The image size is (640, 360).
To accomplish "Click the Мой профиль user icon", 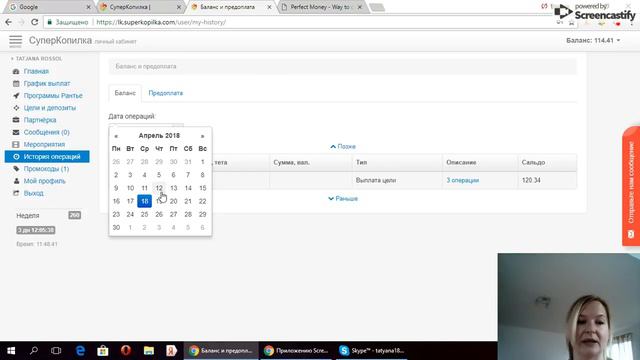I will click(16, 181).
